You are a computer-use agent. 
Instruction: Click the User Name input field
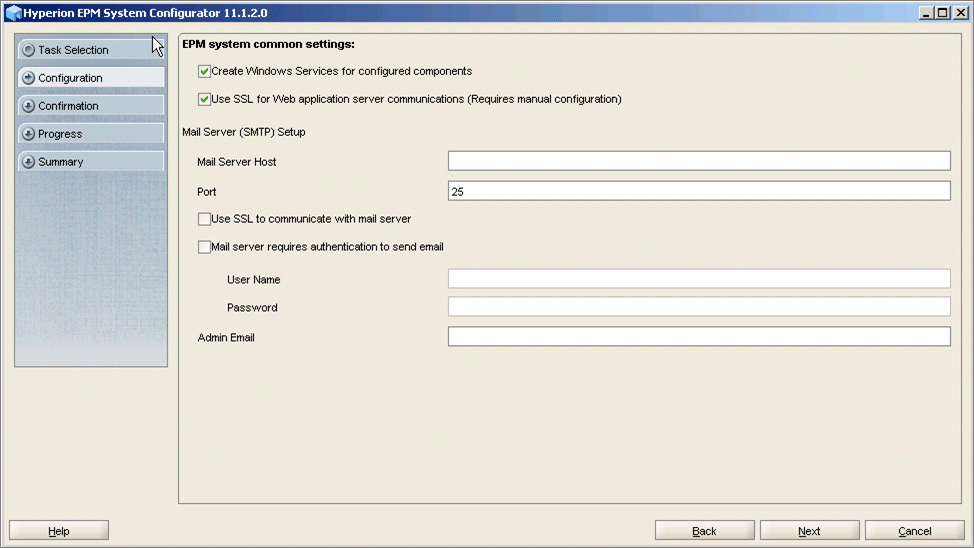click(699, 278)
